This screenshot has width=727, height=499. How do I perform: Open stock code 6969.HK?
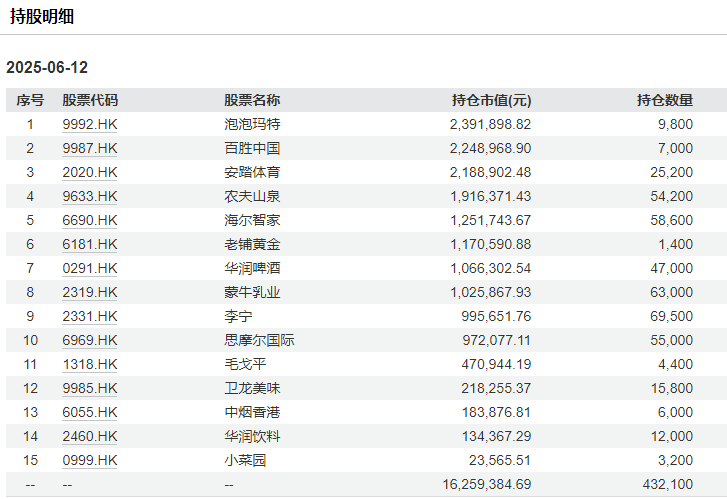pos(89,340)
